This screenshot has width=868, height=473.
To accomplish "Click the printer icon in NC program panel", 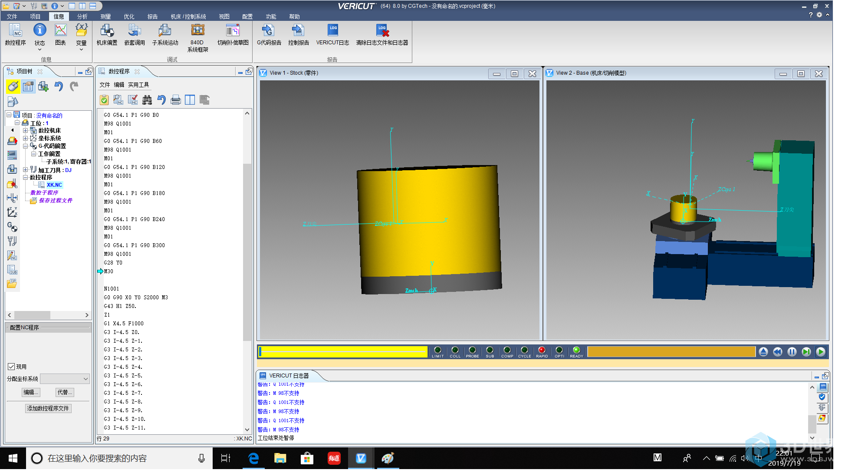I will tap(176, 100).
